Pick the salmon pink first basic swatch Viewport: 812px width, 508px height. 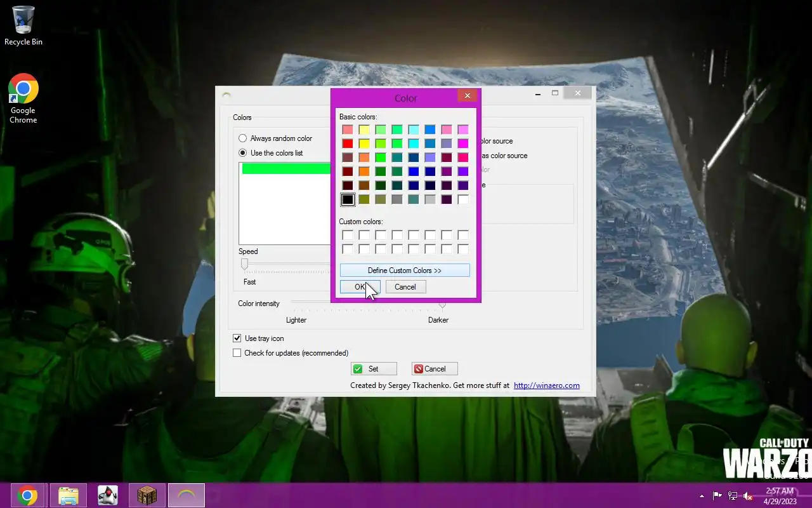click(x=348, y=130)
